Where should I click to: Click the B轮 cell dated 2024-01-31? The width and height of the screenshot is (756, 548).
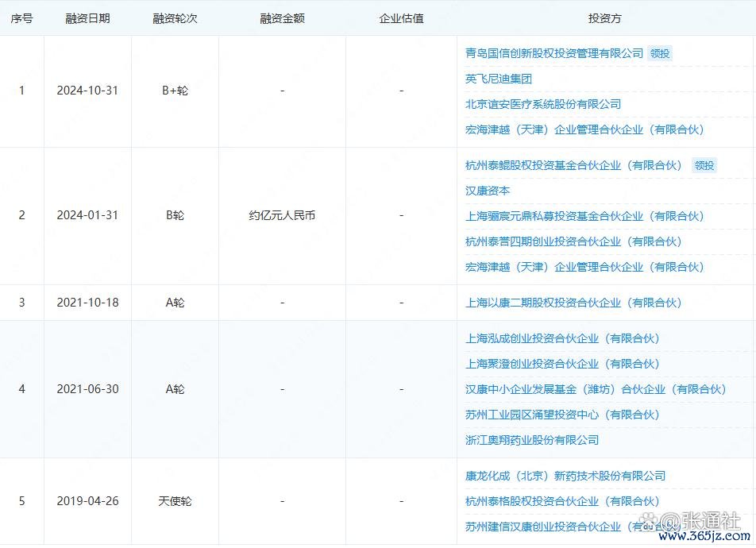pyautogui.click(x=175, y=215)
